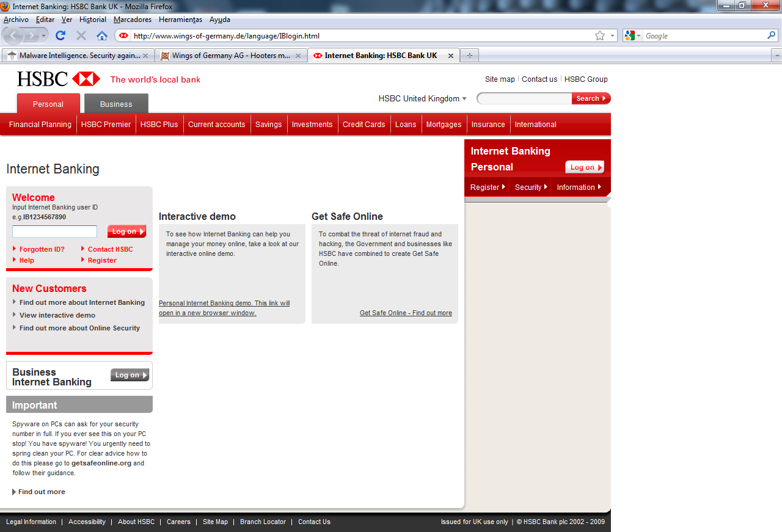Open Find out more about Online Security
The height and width of the screenshot is (532, 782).
point(79,328)
